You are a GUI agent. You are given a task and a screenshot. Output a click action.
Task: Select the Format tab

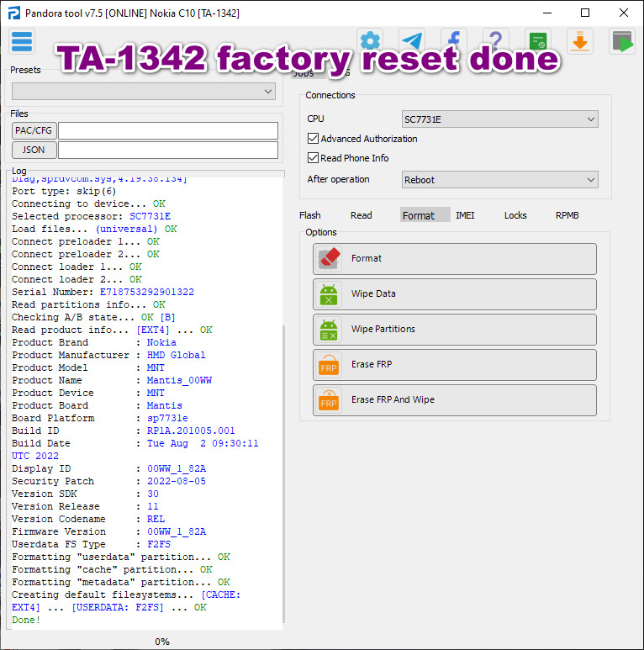pyautogui.click(x=425, y=214)
